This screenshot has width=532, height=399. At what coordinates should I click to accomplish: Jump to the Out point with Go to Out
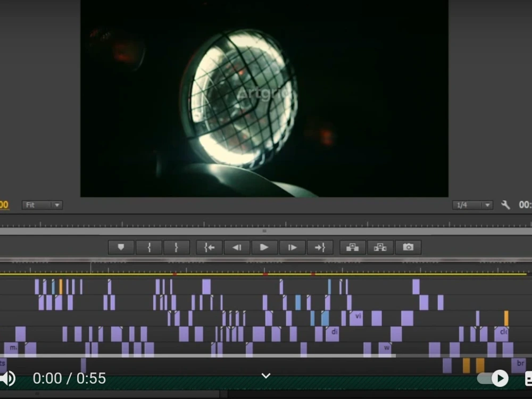point(320,247)
